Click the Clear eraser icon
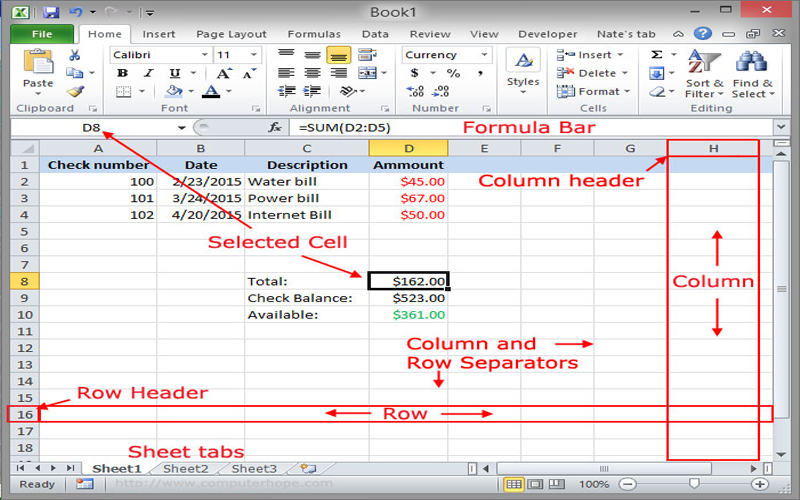This screenshot has height=500, width=800. pyautogui.click(x=657, y=92)
